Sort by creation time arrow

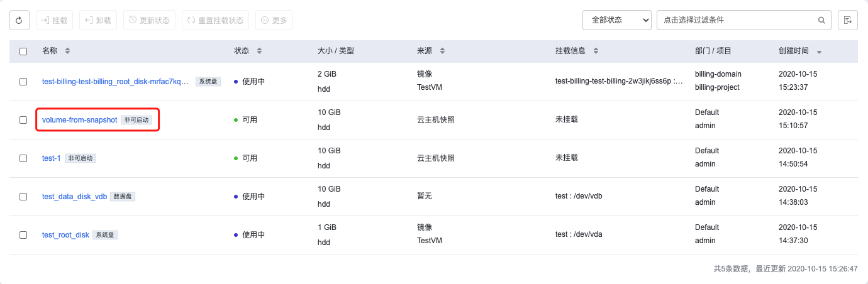coord(819,52)
